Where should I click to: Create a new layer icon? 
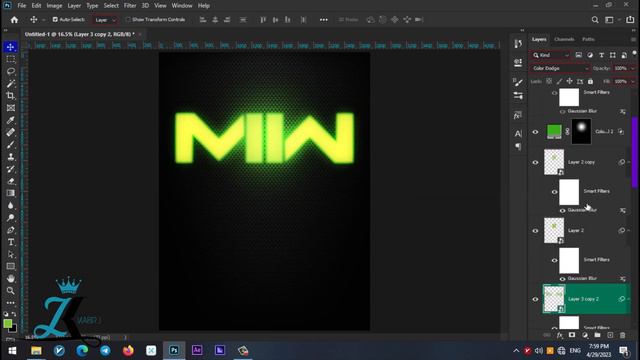[x=610, y=335]
